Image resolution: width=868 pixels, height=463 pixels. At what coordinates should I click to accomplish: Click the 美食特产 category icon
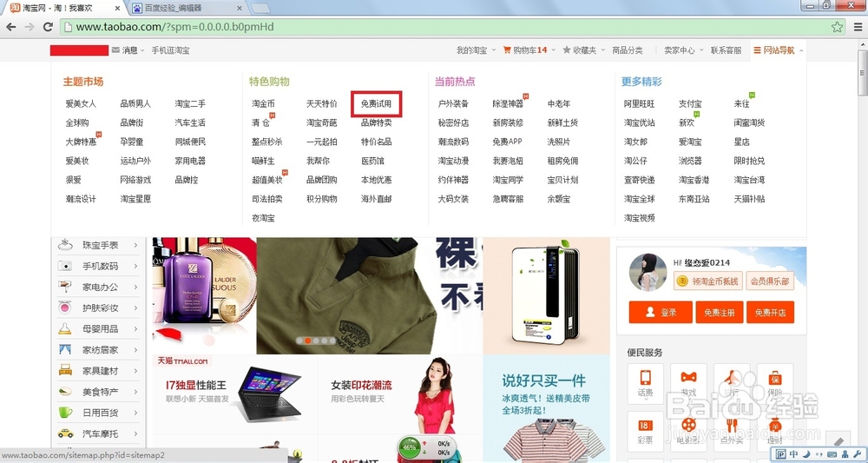pos(65,392)
